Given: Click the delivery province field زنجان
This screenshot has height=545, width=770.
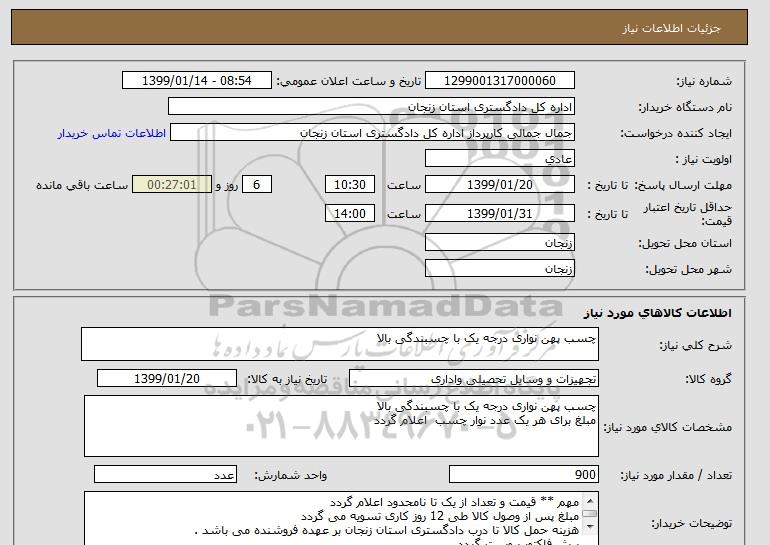Looking at the screenshot, I should click(499, 243).
